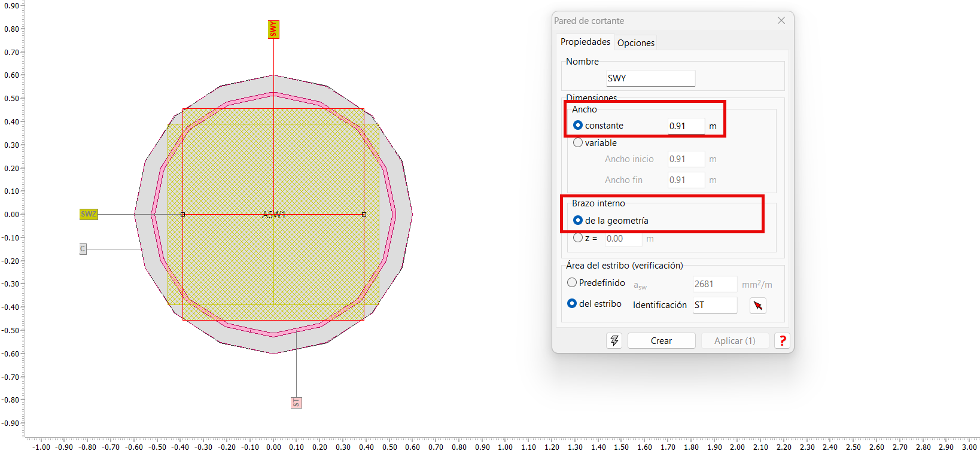Open help with the red question mark
This screenshot has width=980, height=454.
pyautogui.click(x=782, y=340)
